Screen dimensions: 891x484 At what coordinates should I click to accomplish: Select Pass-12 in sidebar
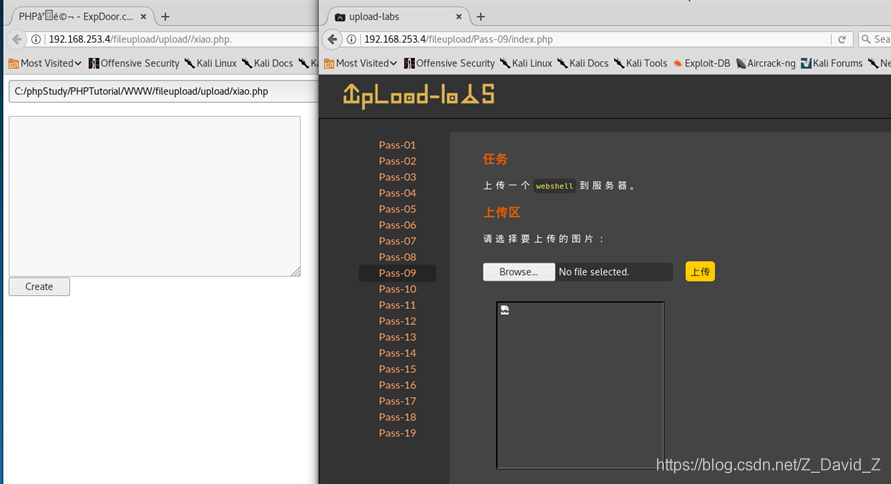pos(397,321)
